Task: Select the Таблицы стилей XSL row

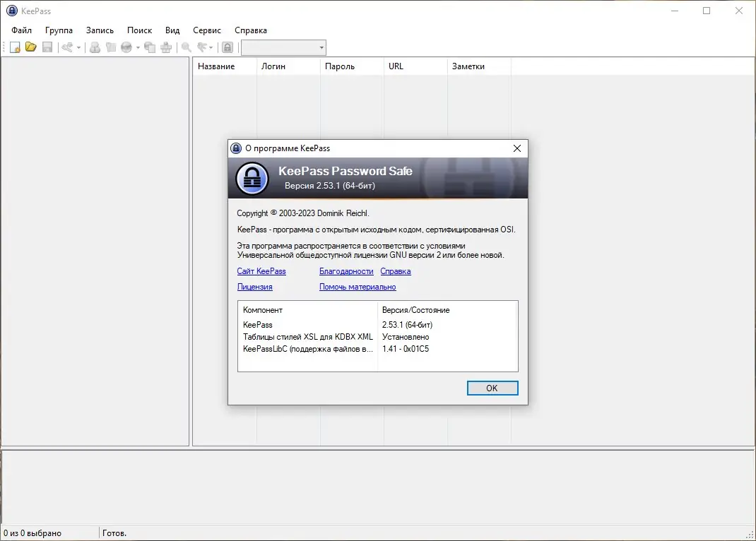Action: pos(377,337)
